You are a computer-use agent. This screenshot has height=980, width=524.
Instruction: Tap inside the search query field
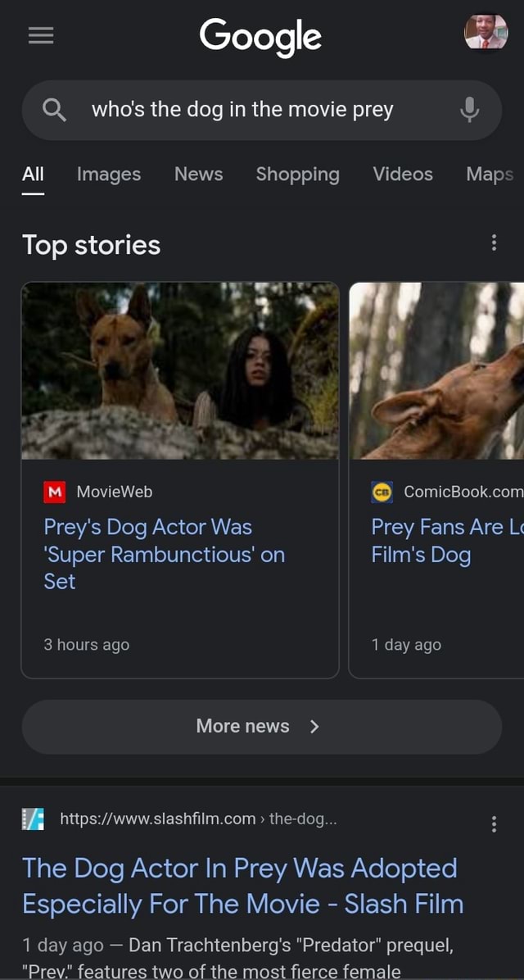(x=246, y=110)
